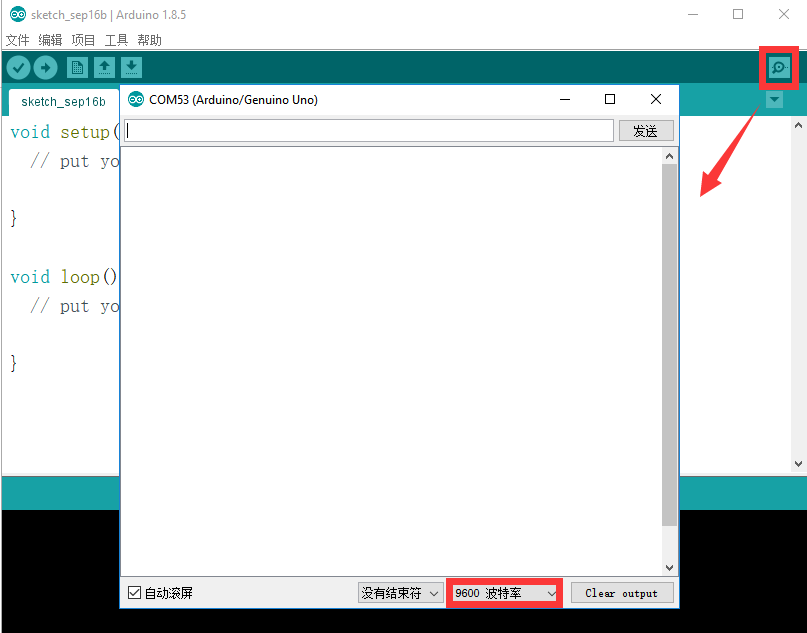This screenshot has width=807, height=633.
Task: Minimize the COM53 serial monitor window
Action: pyautogui.click(x=565, y=99)
